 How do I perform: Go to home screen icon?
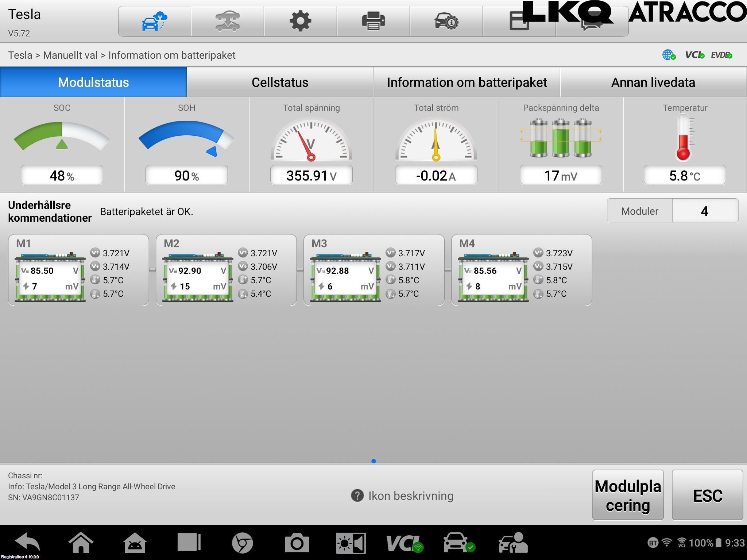point(81,542)
